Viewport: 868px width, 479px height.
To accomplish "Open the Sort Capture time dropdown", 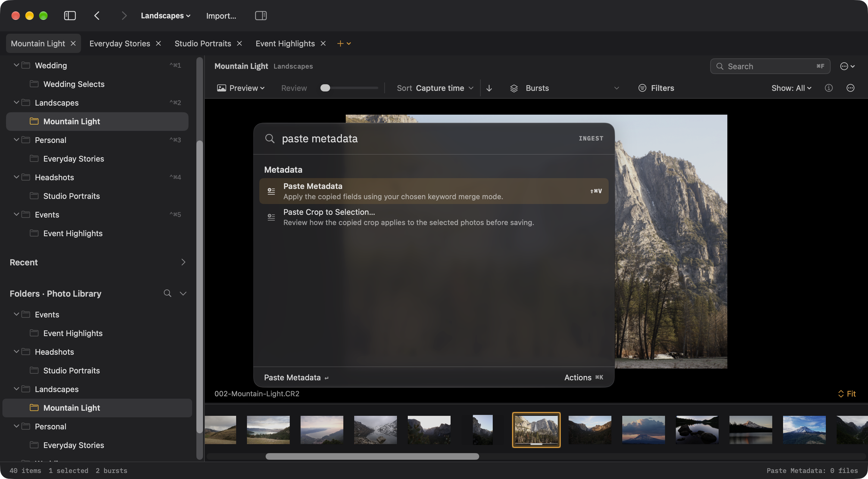I will tap(435, 88).
